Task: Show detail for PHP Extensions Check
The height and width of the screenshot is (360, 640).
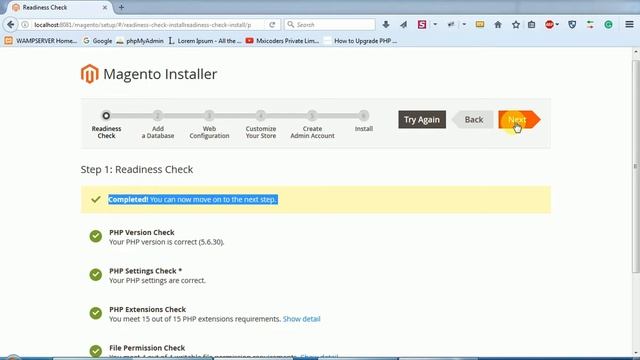Action: click(x=302, y=319)
